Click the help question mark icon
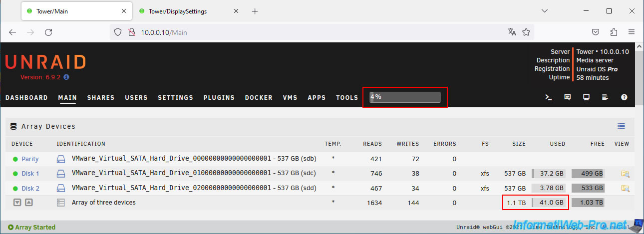 (x=624, y=98)
